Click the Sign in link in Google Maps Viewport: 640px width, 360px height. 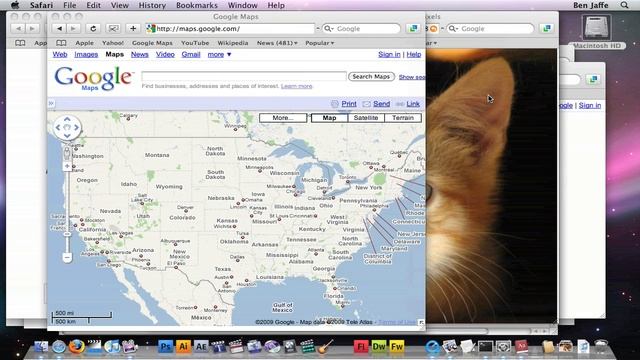[389, 54]
